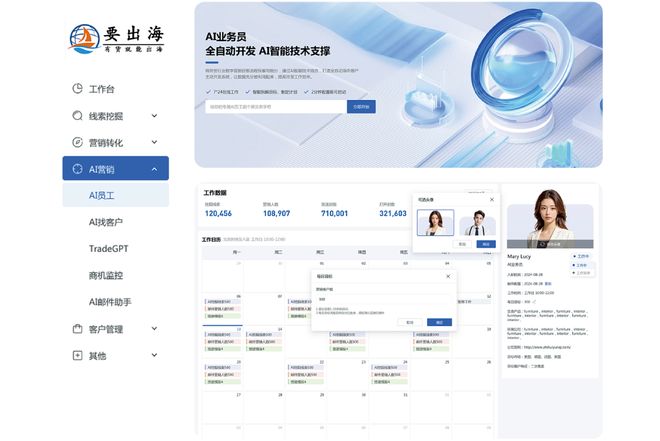Click the 线索挖掘 magnifier icon in the sidebar
This screenshot has height=441, width=660.
[77, 116]
